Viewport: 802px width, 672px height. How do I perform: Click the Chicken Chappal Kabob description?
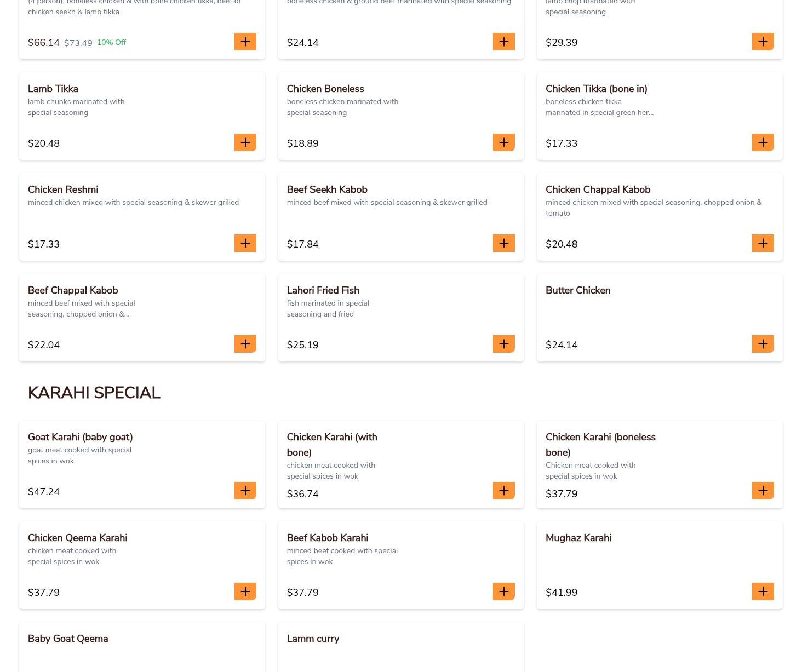[654, 208]
